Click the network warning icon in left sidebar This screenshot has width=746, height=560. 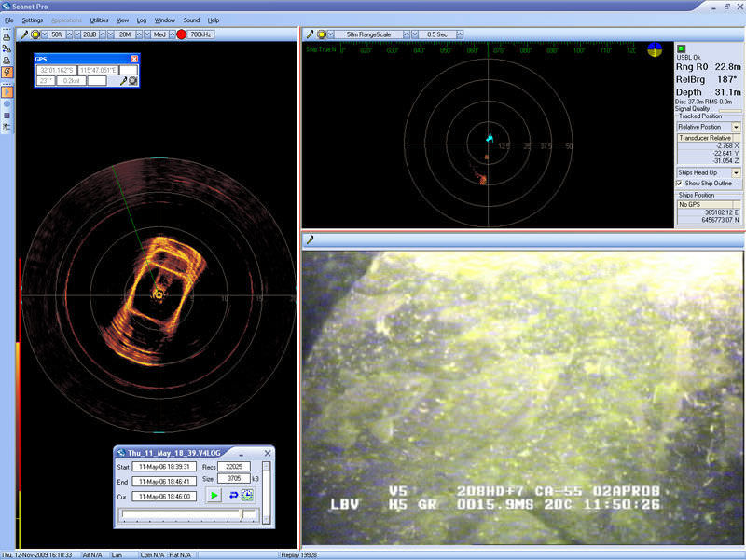[7, 49]
